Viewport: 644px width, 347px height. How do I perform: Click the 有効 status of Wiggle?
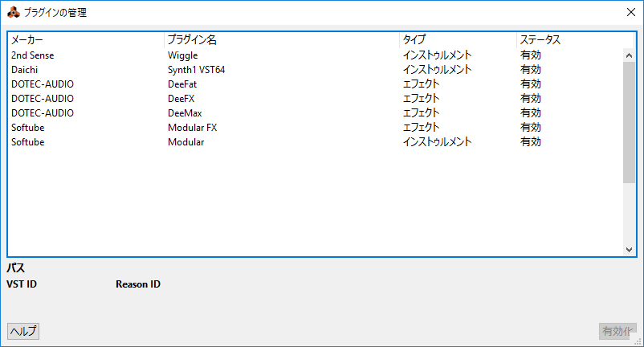(530, 55)
